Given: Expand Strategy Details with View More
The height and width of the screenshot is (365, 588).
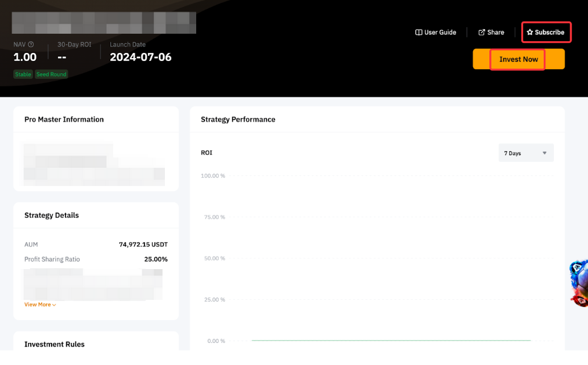Looking at the screenshot, I should (38, 305).
